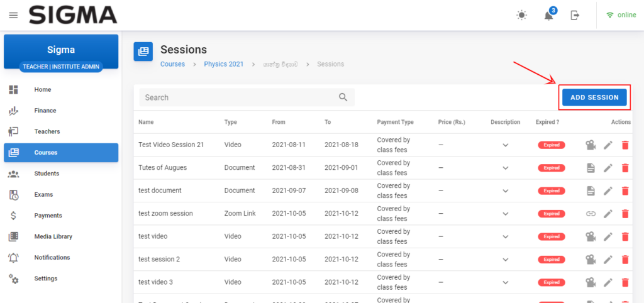Viewport: 644px width, 303px height.
Task: Open document icon for Tutes of Augues
Action: 591,168
